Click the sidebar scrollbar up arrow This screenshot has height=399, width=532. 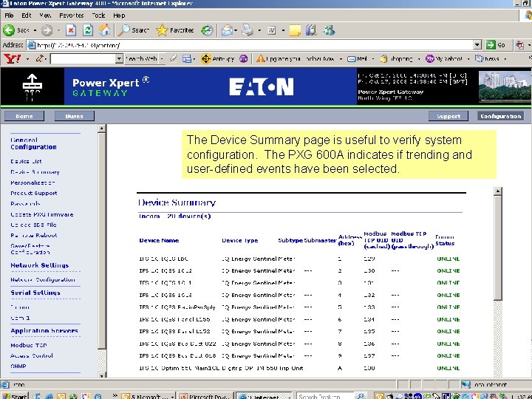[101, 129]
